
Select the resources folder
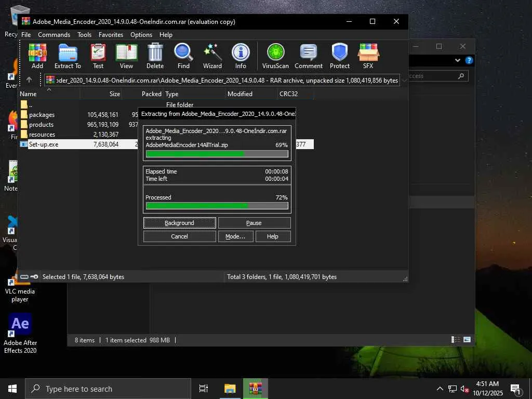click(x=42, y=135)
